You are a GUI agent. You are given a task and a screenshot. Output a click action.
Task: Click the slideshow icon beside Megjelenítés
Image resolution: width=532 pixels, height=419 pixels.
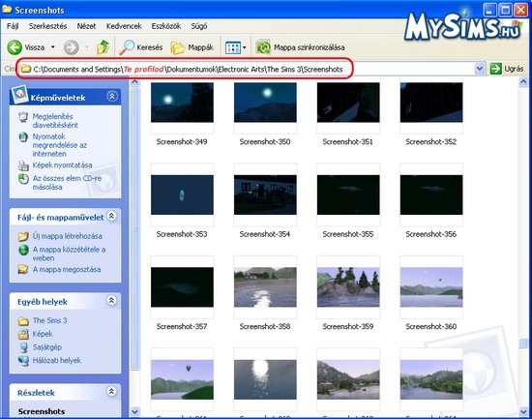[23, 117]
